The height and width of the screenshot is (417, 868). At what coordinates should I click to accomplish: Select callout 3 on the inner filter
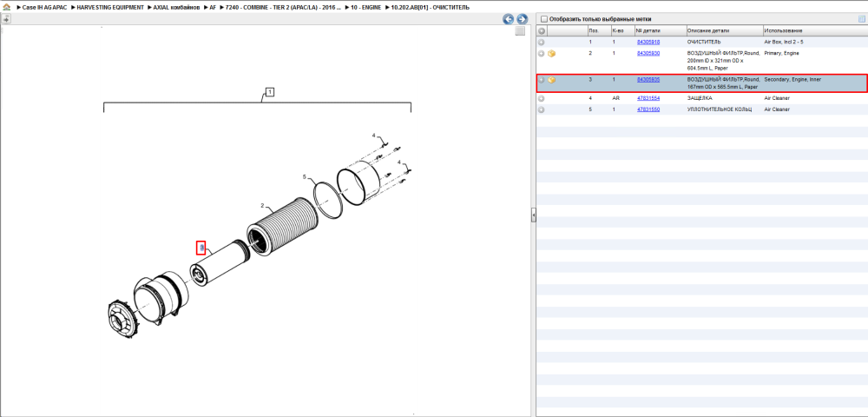201,247
